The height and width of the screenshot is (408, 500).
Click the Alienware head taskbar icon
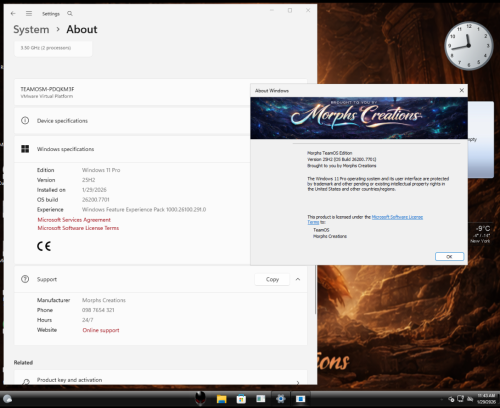pyautogui.click(x=200, y=398)
